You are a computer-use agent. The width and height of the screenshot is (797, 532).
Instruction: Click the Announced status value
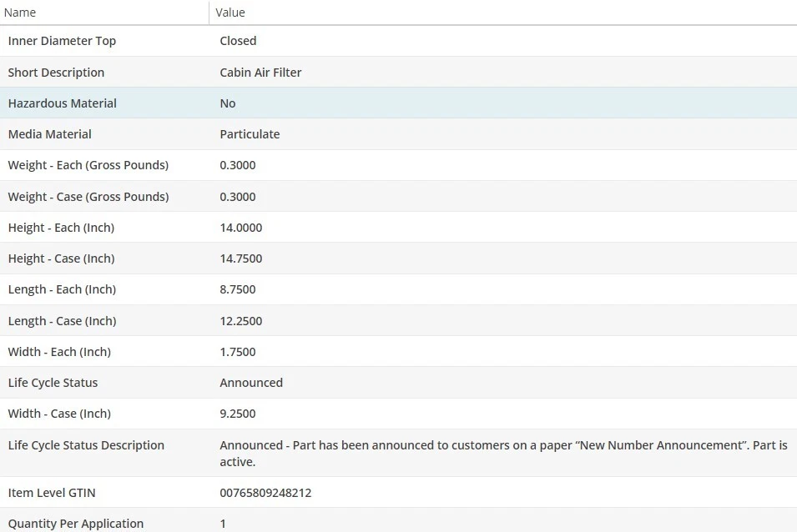(251, 383)
